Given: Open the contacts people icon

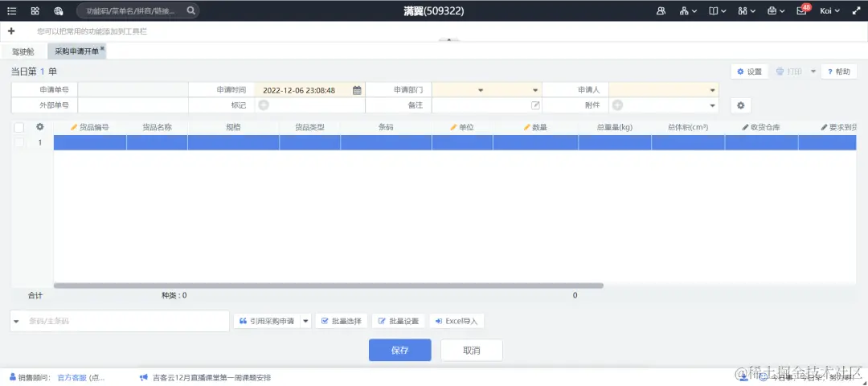Looking at the screenshot, I should [661, 10].
